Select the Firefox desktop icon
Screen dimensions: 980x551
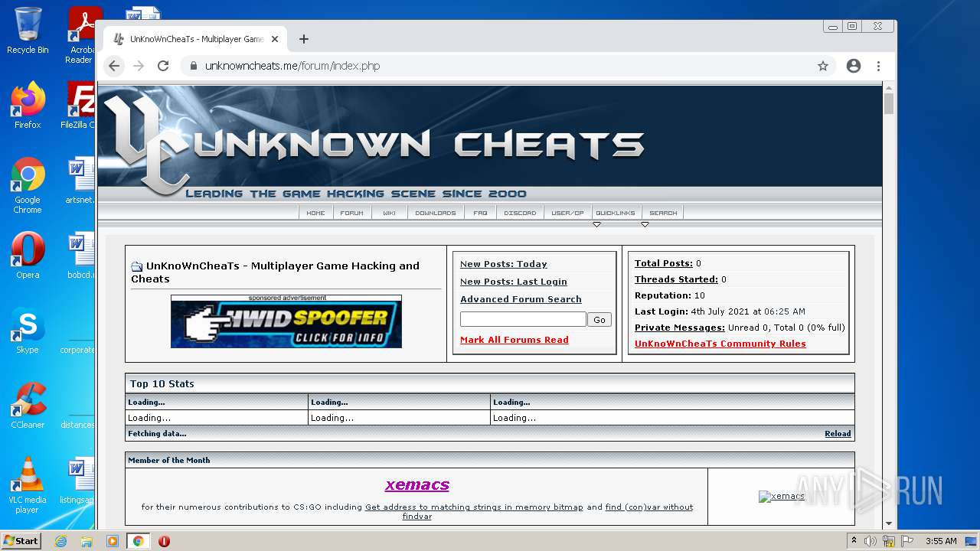28,105
